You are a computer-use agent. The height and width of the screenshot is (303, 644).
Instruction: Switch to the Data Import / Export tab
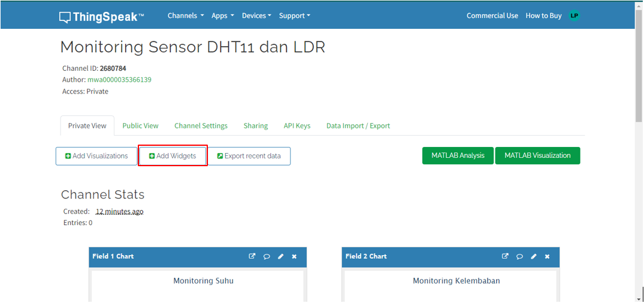358,125
